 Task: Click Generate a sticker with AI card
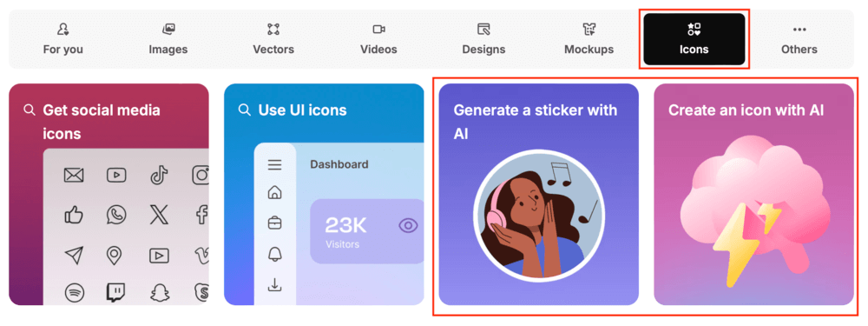539,194
